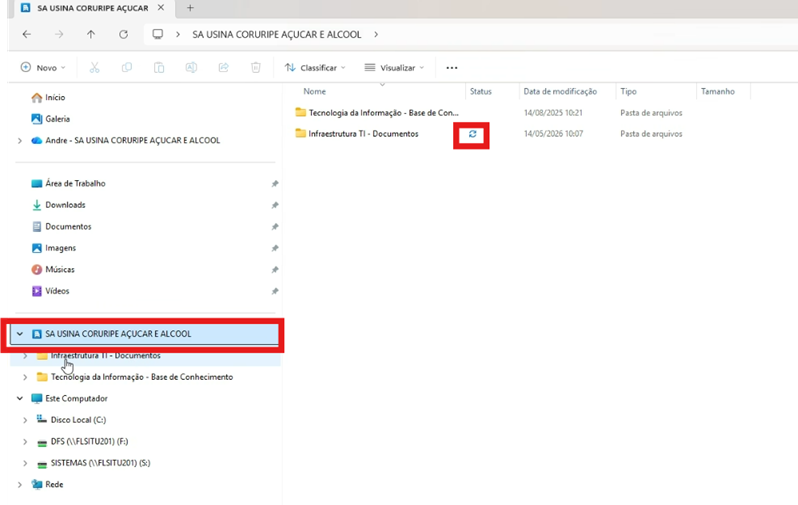This screenshot has height=505, width=798.
Task: Click pin icon beside Área de Trabalho
Action: [275, 184]
